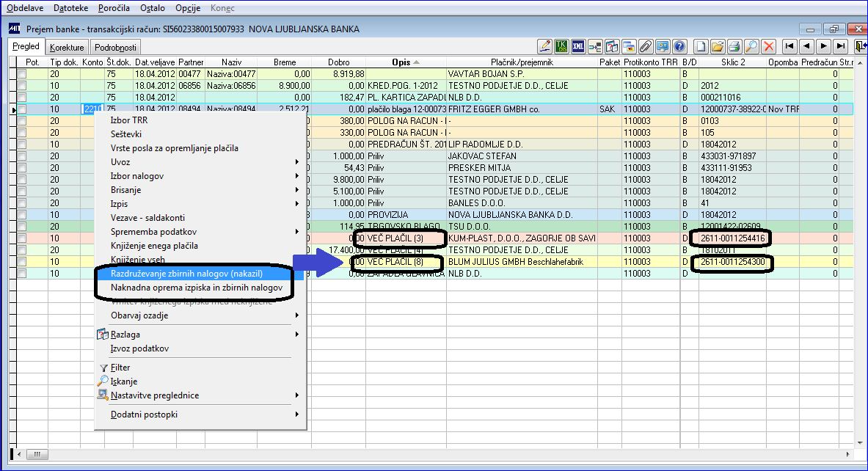Click the magnifying glass search icon
The height and width of the screenshot is (471, 868).
click(751, 46)
